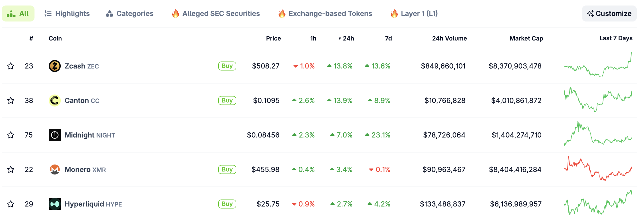Click the fire icon beside Layer 1 (L1)
The width and height of the screenshot is (644, 221).
click(x=394, y=13)
